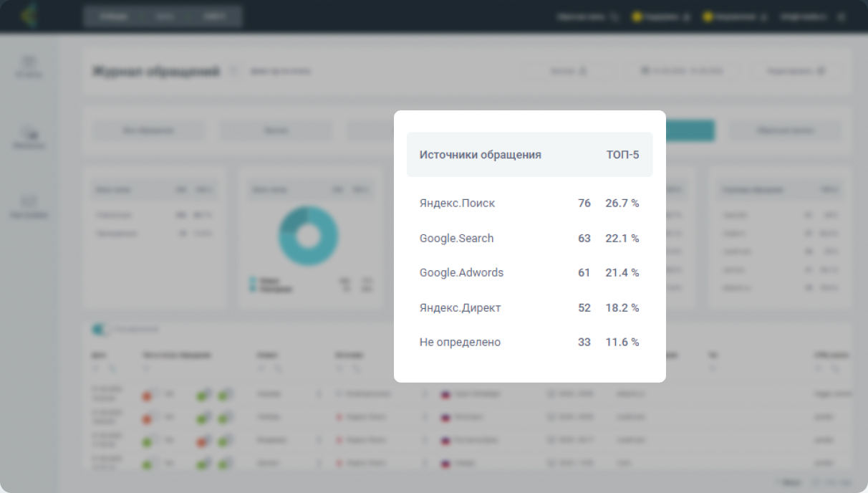The image size is (868, 493).
Task: Click the 21.4 % share value
Action: click(622, 273)
